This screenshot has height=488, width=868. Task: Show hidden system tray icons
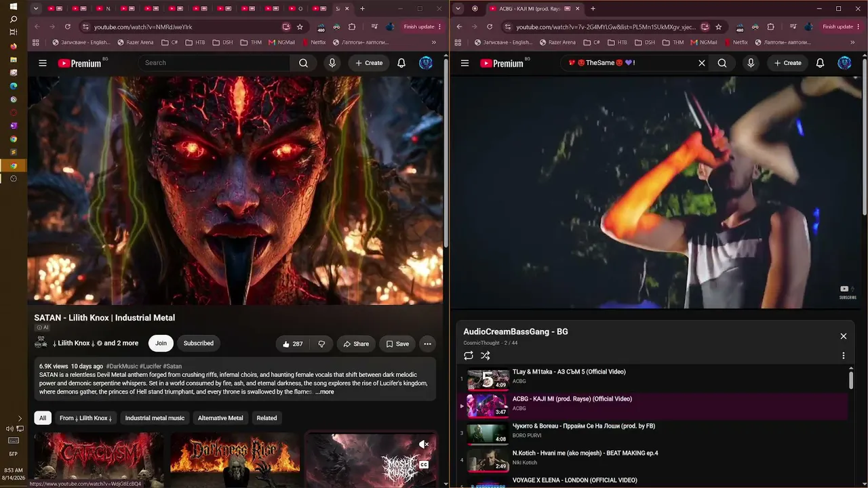(x=20, y=419)
